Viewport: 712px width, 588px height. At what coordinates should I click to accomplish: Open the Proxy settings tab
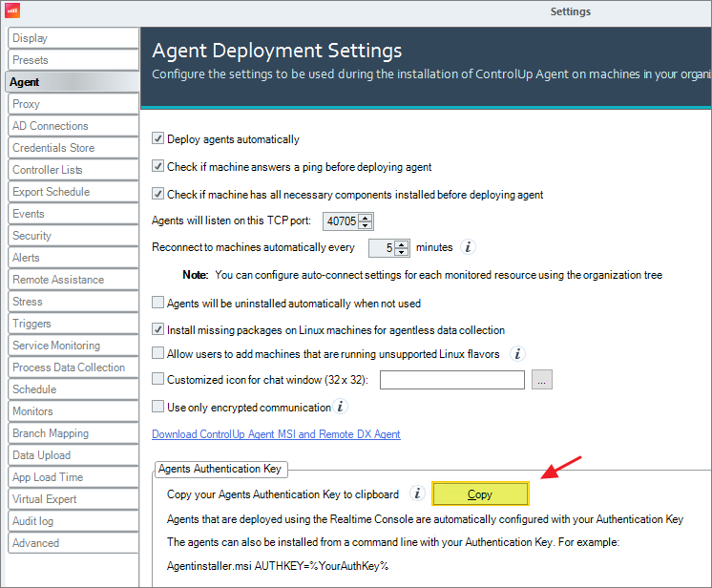(73, 104)
